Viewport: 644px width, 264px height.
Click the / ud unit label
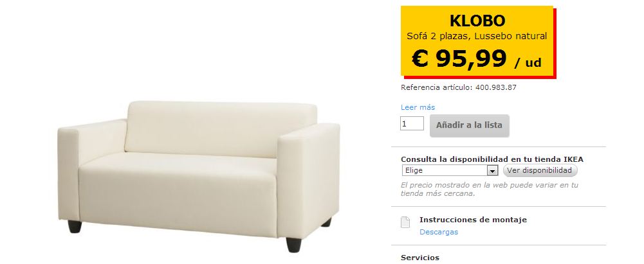click(528, 63)
